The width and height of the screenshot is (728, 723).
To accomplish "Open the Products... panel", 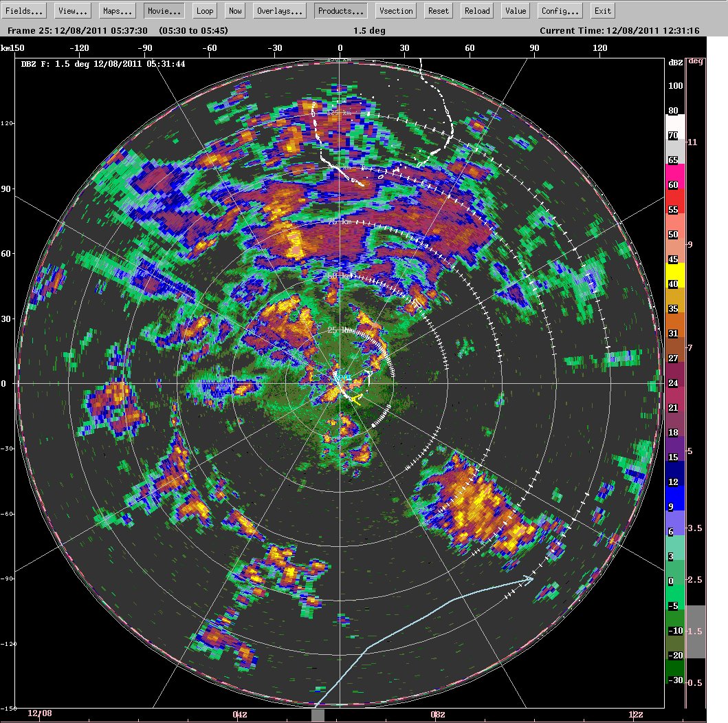I will pyautogui.click(x=341, y=10).
